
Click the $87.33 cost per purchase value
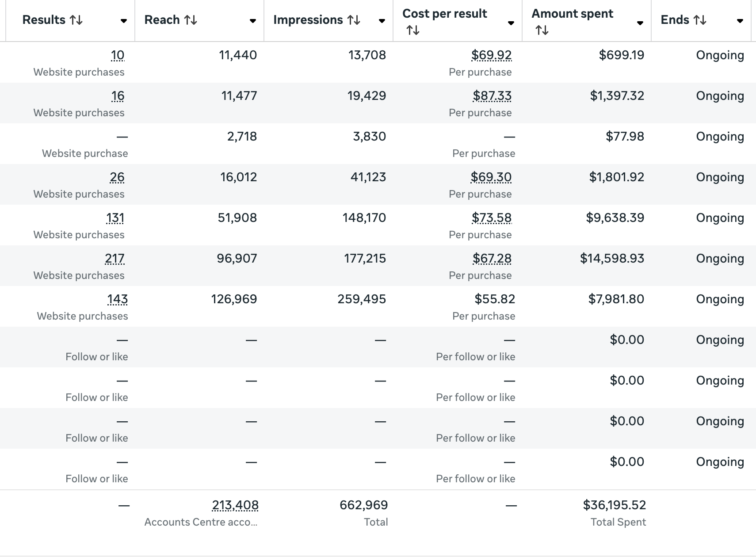[x=492, y=95]
